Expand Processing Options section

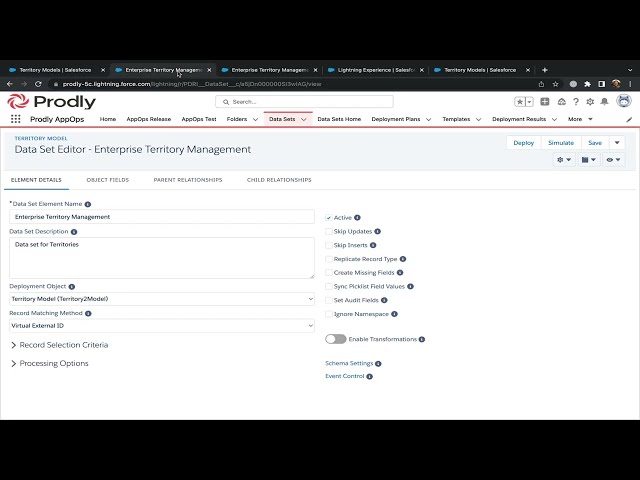[49, 363]
